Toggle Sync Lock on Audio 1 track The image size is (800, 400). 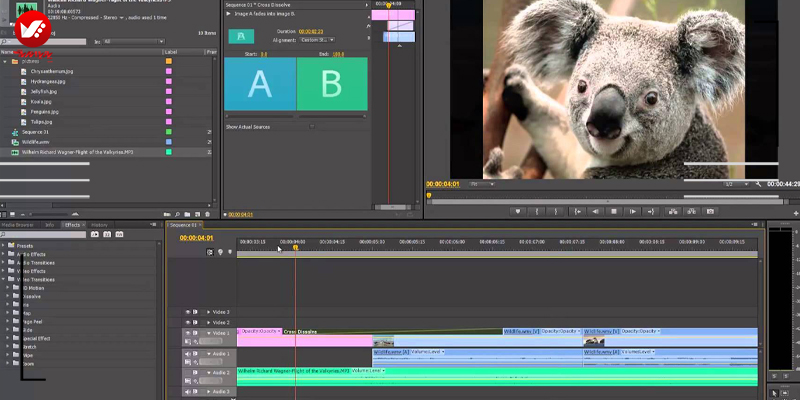pos(195,354)
